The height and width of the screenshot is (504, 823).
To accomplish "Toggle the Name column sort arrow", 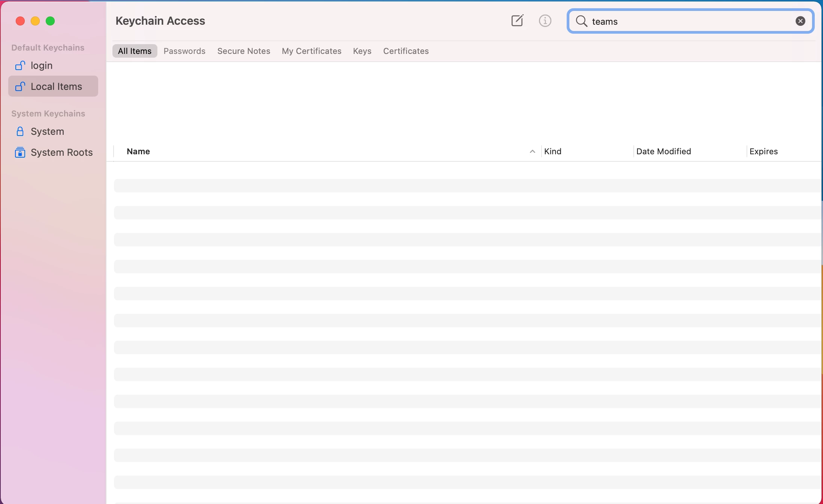I will (532, 151).
